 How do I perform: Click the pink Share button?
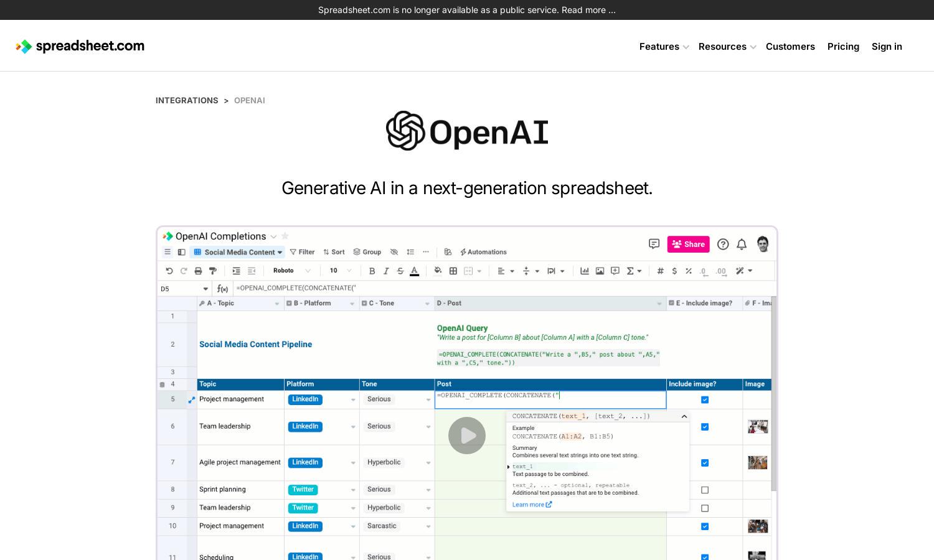pos(689,245)
